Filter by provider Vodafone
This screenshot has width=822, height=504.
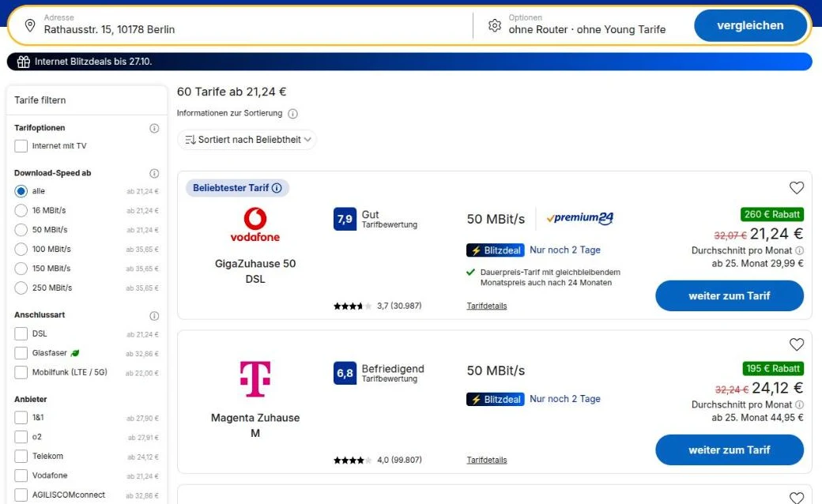pos(21,476)
